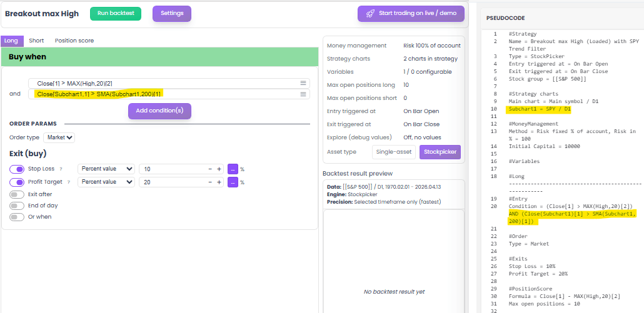644x313 pixels.
Task: Click the Run backtest button
Action: tap(116, 13)
